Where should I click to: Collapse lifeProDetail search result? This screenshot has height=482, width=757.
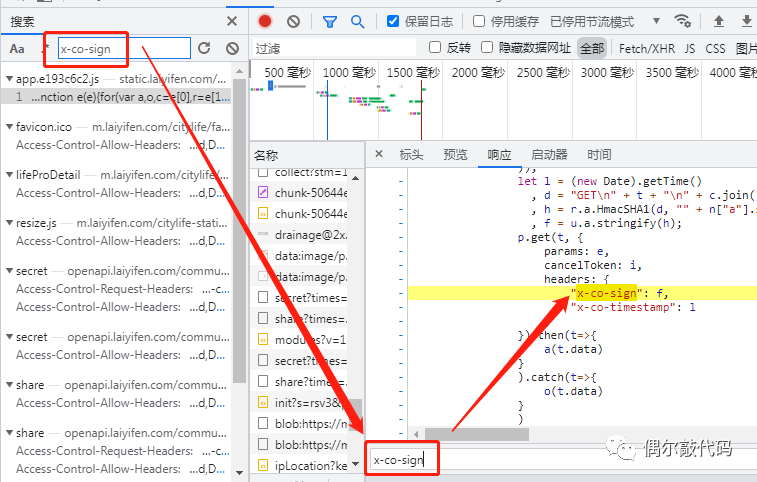(9, 175)
